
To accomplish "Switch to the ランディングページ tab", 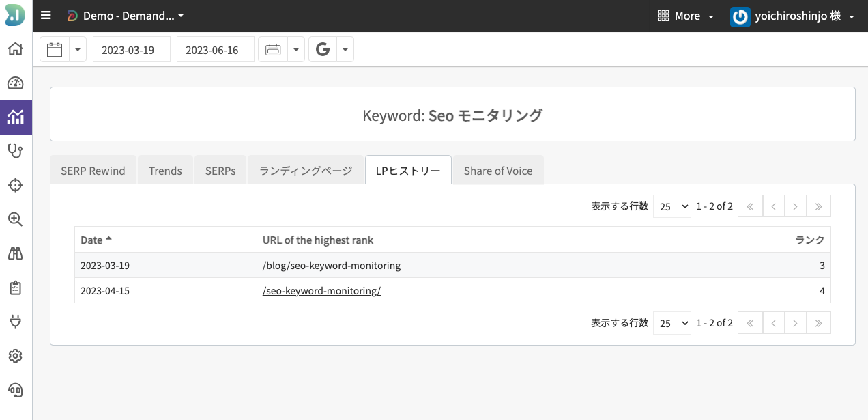I will tap(306, 171).
